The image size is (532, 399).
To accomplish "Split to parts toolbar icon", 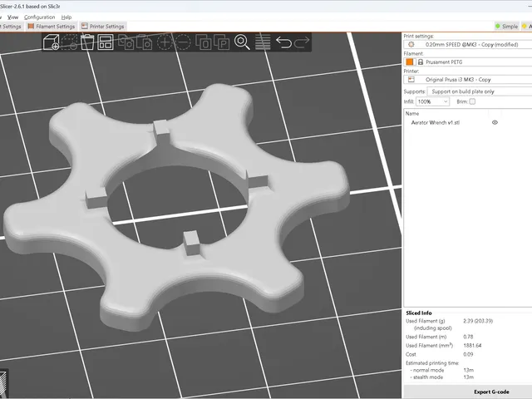I will coord(222,42).
